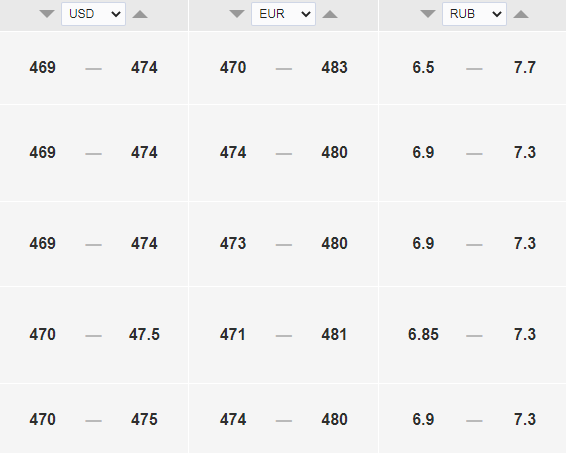This screenshot has width=566, height=453.
Task: Select the 470 USD buy rate in last row
Action: 43,419
